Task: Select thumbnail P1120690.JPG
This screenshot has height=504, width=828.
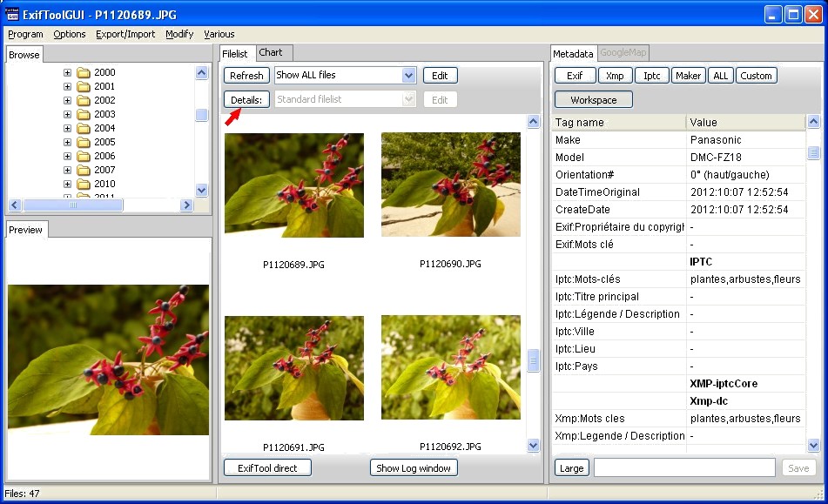Action: pos(451,185)
